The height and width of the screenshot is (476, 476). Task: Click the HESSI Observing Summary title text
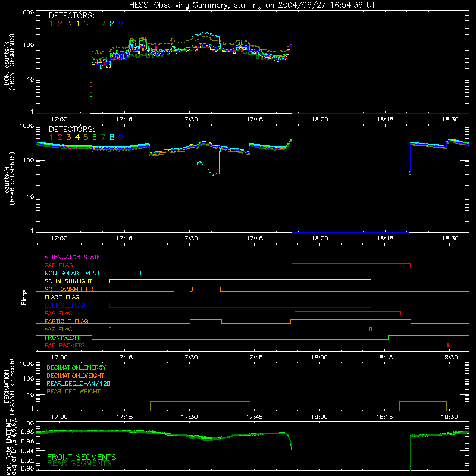coord(252,5)
